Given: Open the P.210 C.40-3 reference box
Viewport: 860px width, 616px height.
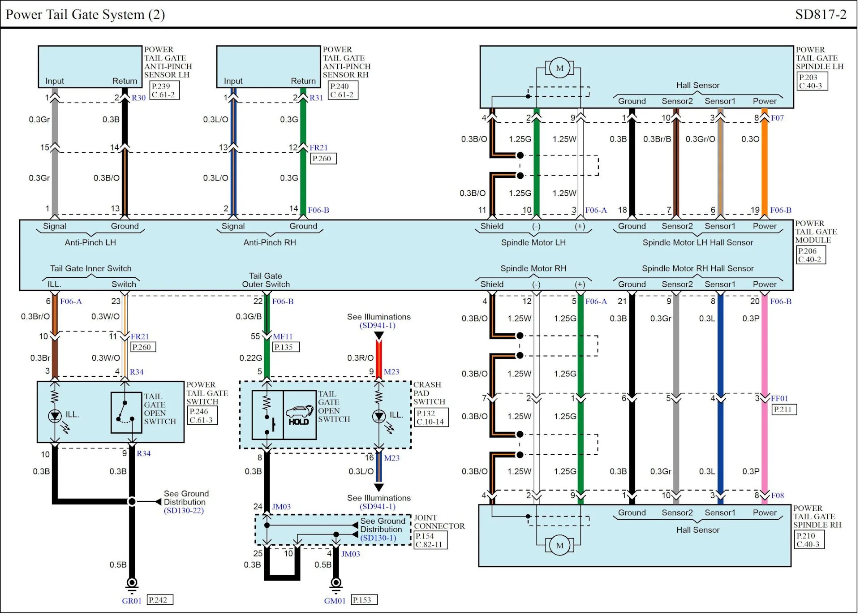Looking at the screenshot, I should pos(810,540).
